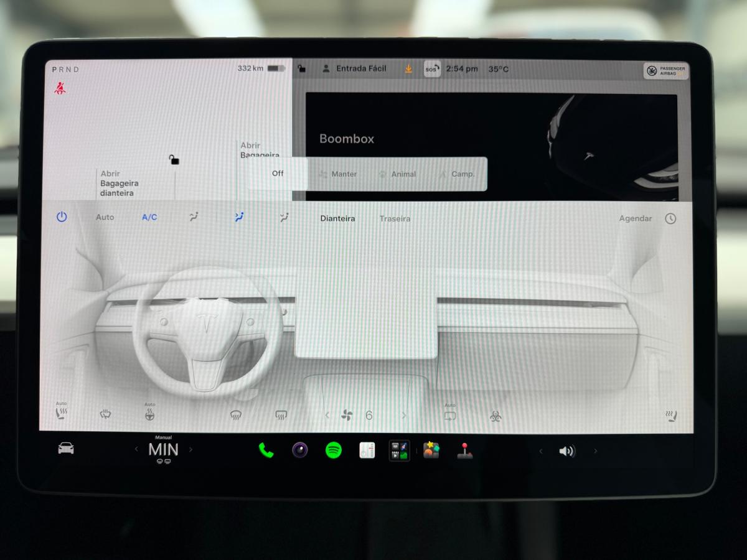Open the Agendar scheduling option
The image size is (747, 560).
pyautogui.click(x=636, y=218)
